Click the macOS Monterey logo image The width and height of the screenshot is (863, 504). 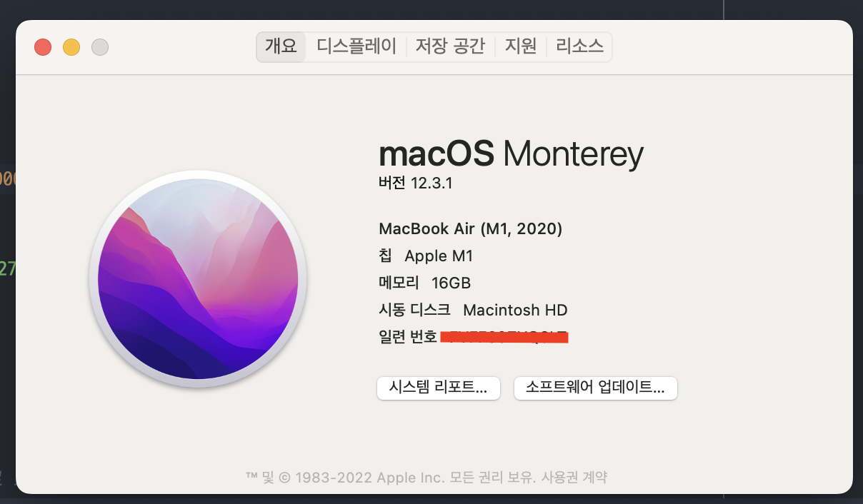pos(198,279)
